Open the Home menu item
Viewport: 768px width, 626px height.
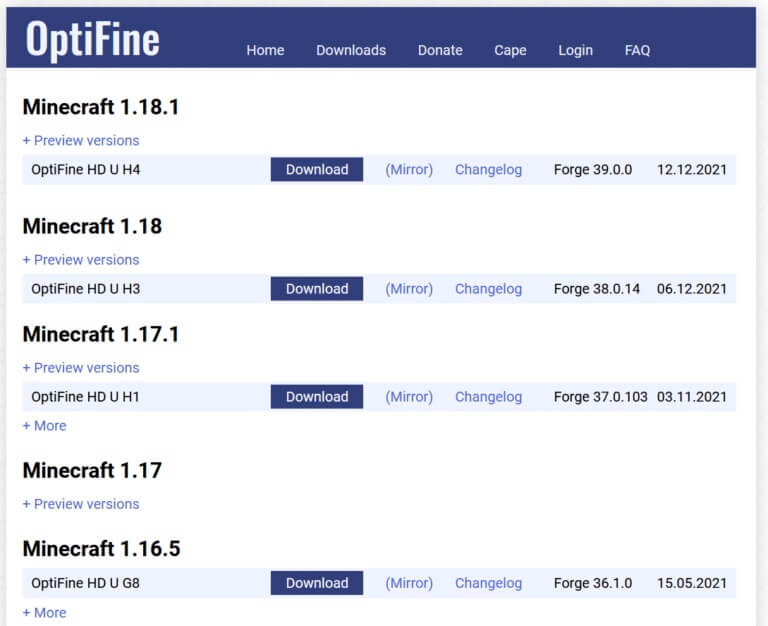pos(265,50)
